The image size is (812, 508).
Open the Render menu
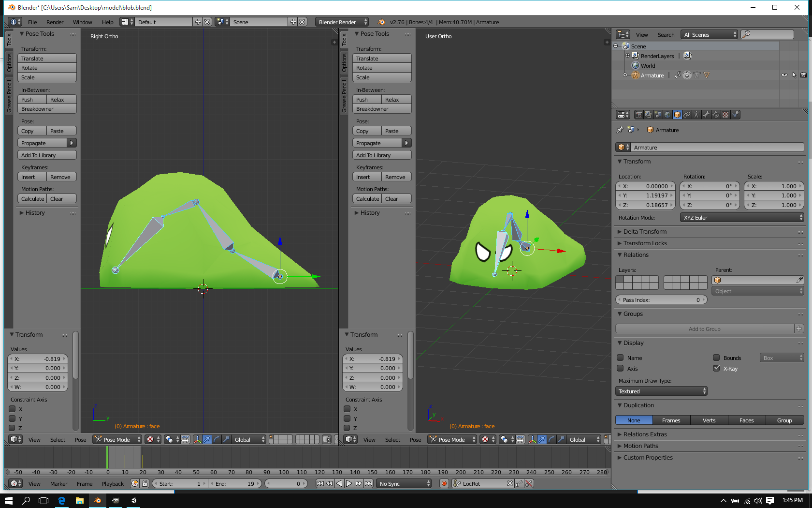point(55,22)
